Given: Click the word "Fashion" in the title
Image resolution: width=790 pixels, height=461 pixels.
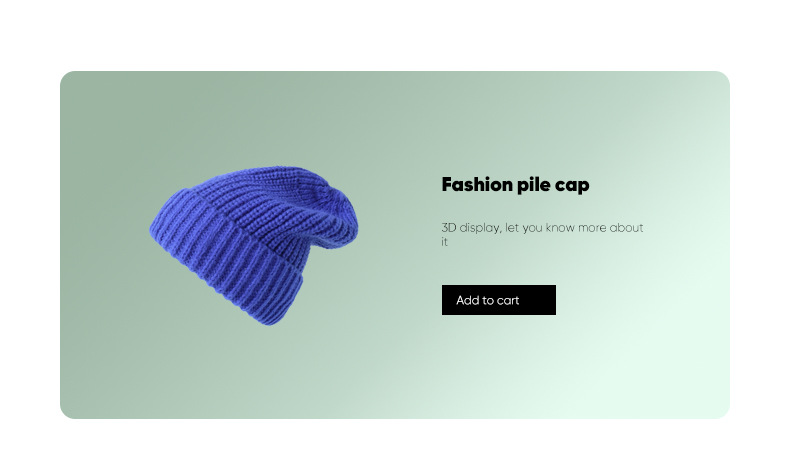Looking at the screenshot, I should (x=477, y=184).
